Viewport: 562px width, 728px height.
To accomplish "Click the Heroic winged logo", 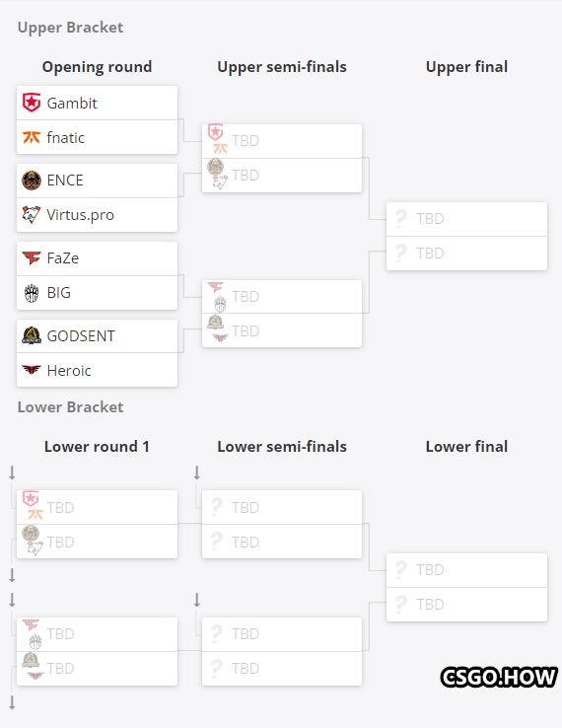I will coord(32,370).
